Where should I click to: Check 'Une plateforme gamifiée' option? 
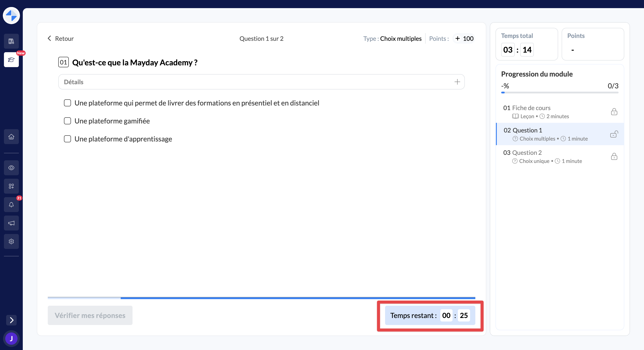(x=67, y=121)
